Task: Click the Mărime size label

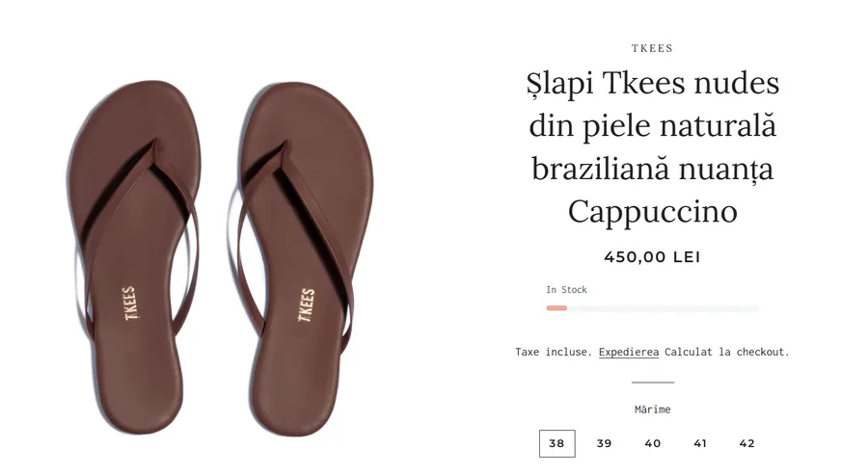Action: (653, 409)
